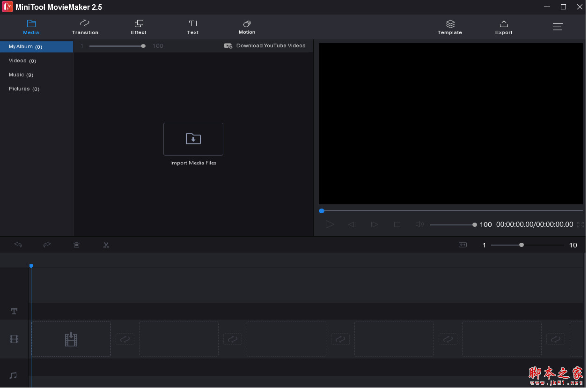Stop the preview playback
The image size is (588, 388).
tap(397, 224)
